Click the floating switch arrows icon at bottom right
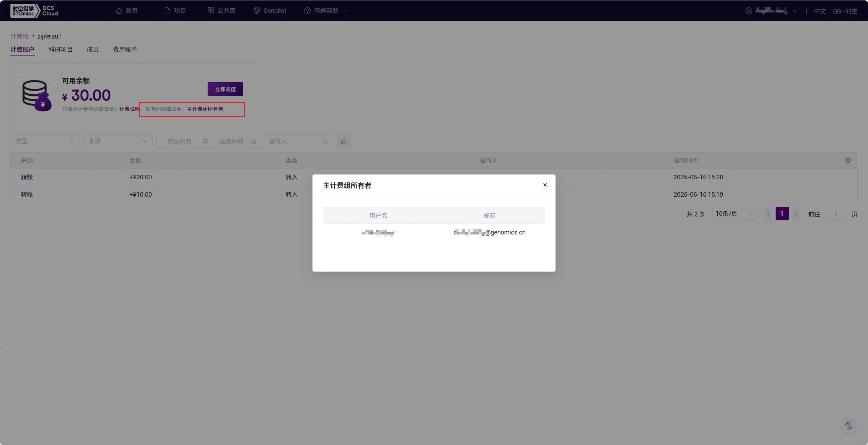This screenshot has width=868, height=445. coord(849,426)
